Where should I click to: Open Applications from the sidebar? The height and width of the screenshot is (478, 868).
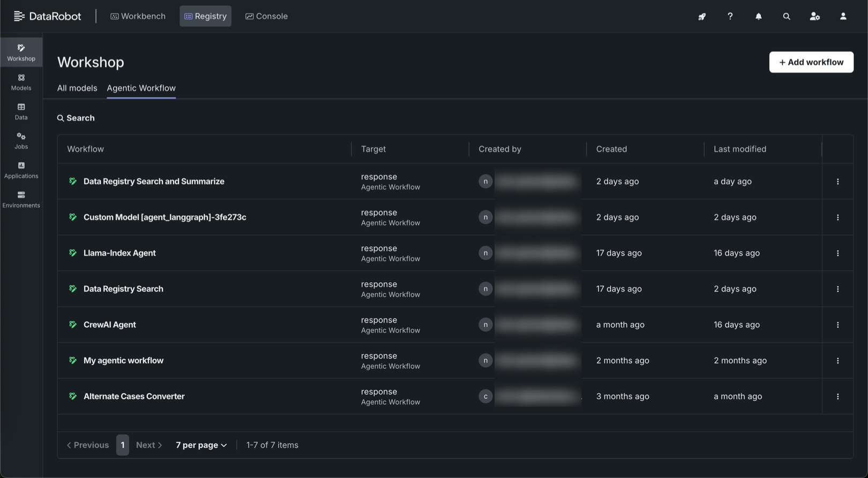pyautogui.click(x=21, y=170)
